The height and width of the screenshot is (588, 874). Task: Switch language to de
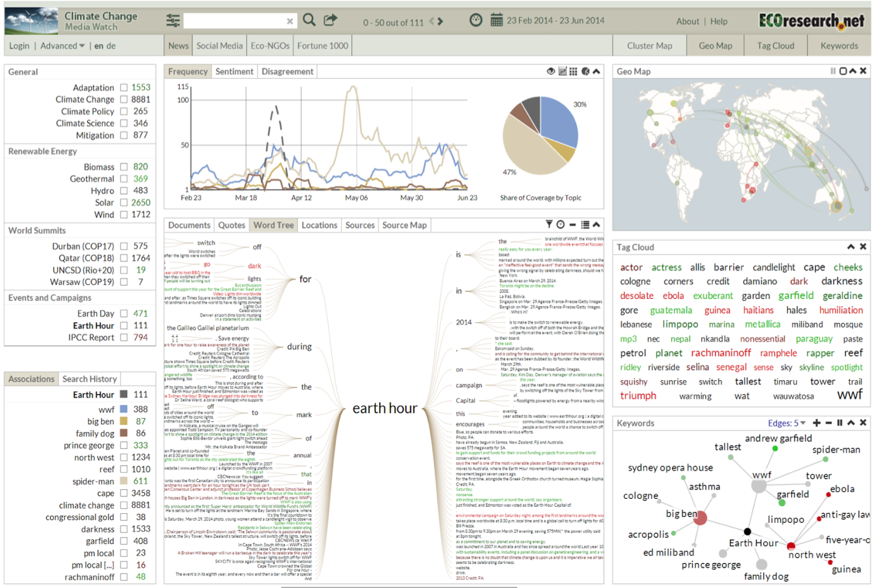(111, 46)
